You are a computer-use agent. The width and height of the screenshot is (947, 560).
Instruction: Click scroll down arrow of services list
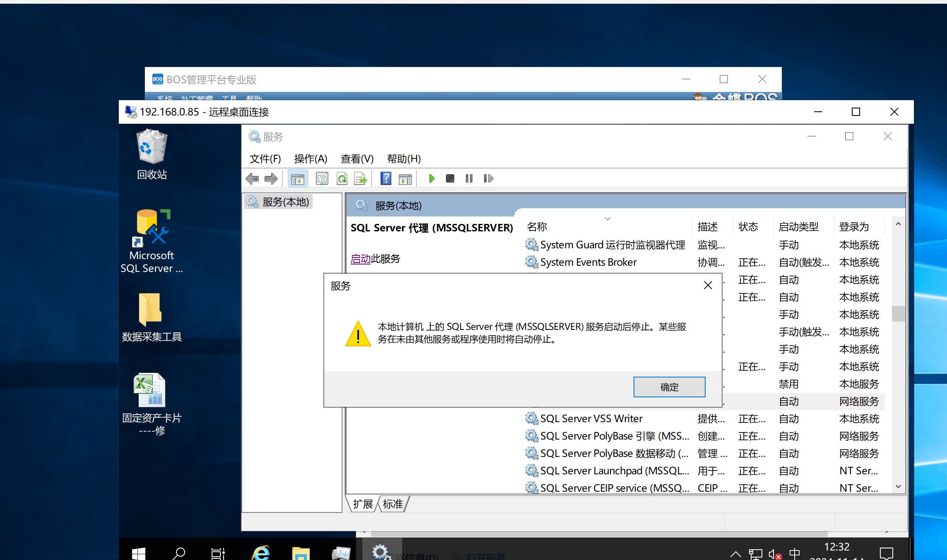pos(898,486)
